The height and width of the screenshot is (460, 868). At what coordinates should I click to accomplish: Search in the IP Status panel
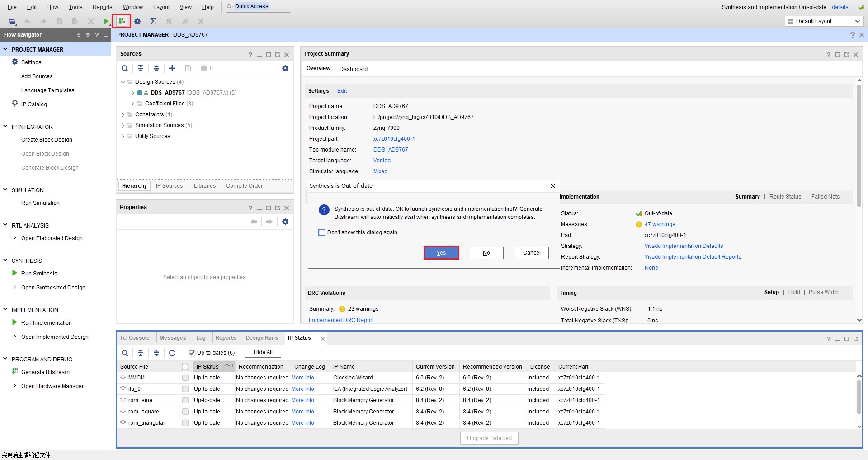pos(125,353)
